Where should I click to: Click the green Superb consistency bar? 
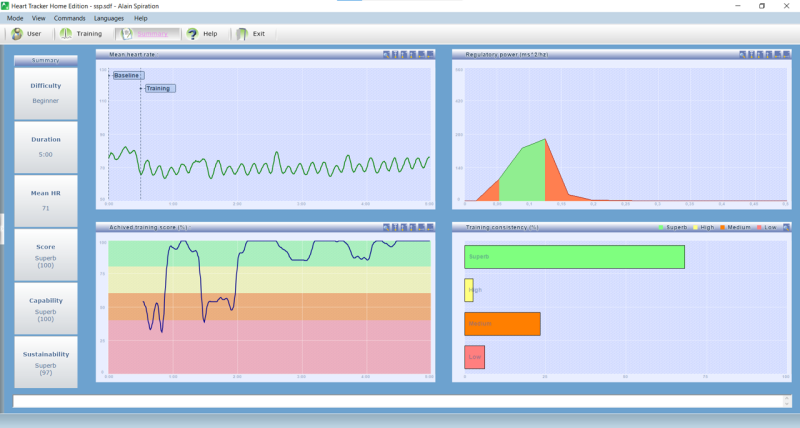click(574, 257)
